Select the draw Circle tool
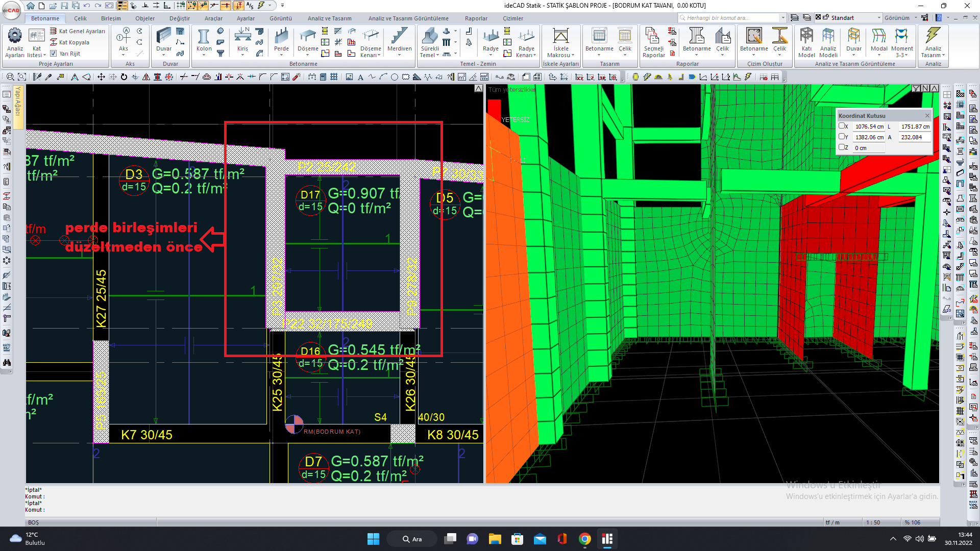 pyautogui.click(x=395, y=77)
